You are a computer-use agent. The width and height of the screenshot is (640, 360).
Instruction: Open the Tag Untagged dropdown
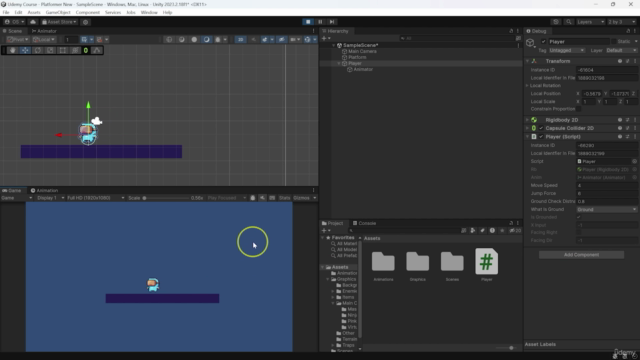[567, 50]
